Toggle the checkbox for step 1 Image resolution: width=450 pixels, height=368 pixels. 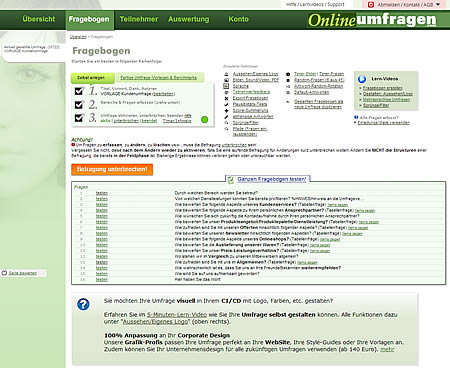(x=79, y=91)
